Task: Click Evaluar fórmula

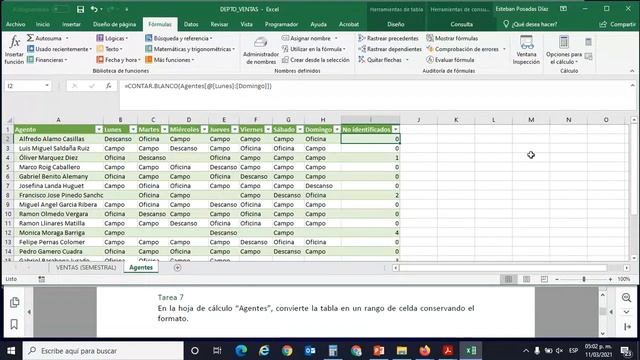Action: point(450,60)
